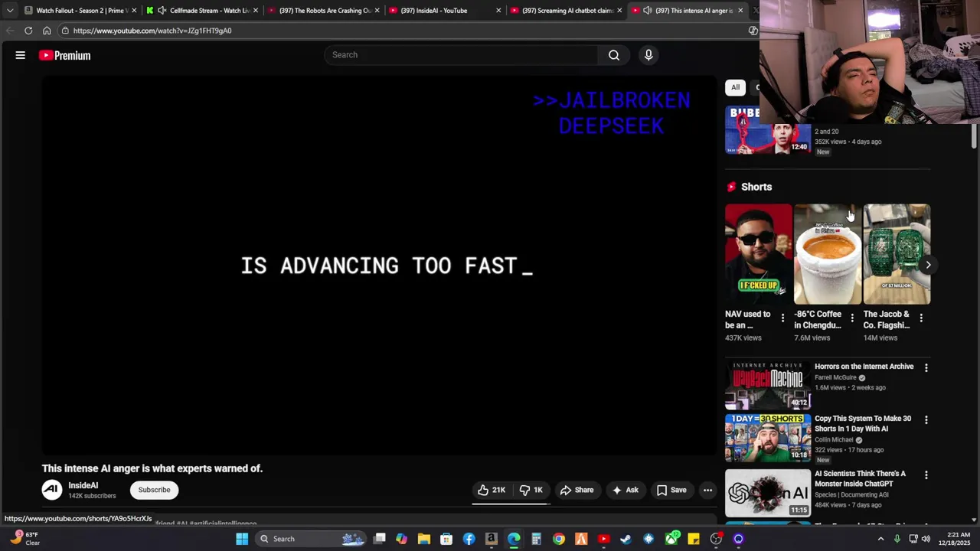Open the volume control in system tray

click(x=926, y=539)
